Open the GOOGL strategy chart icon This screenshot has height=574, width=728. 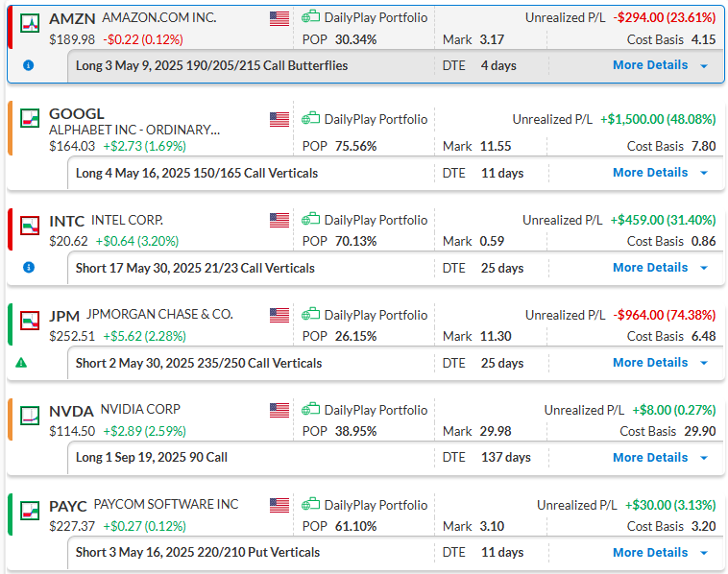click(30, 118)
